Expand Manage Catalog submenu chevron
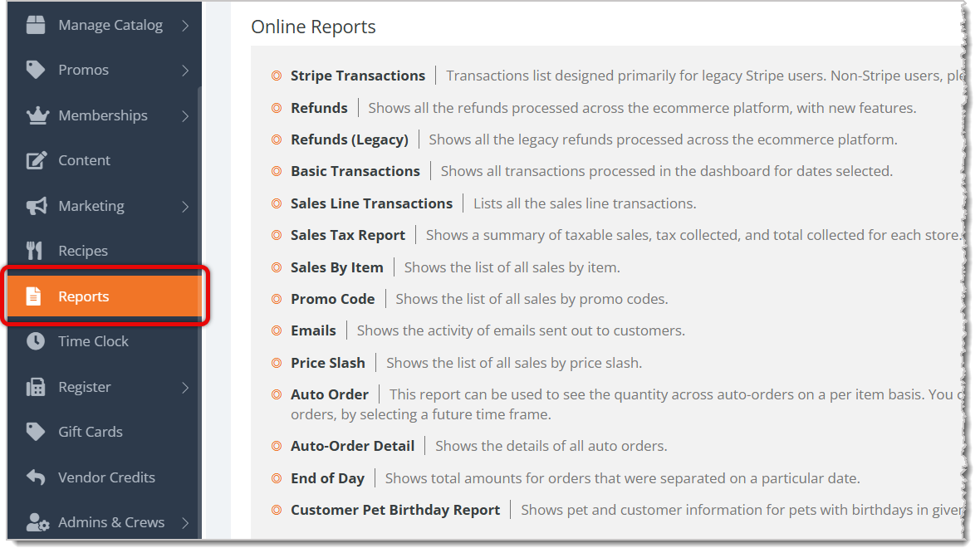This screenshot has height=553, width=980. point(185,25)
